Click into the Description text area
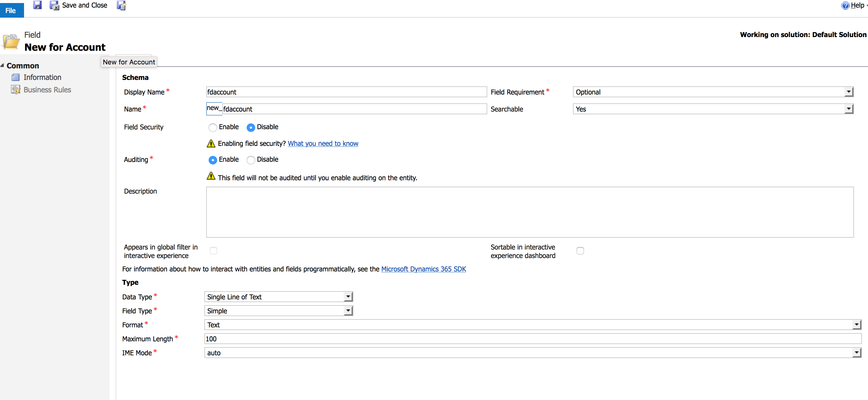868x400 pixels. (529, 212)
